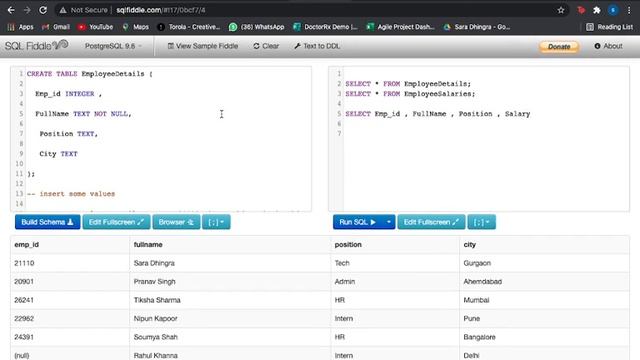Bookmark this page with the star icon
The image size is (640, 360).
pos(561,10)
